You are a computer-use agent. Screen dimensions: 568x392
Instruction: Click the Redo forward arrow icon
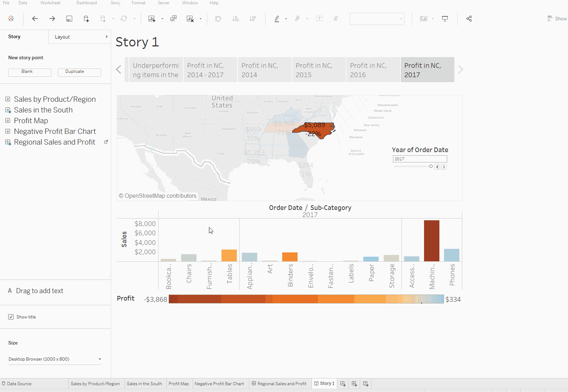coord(52,19)
